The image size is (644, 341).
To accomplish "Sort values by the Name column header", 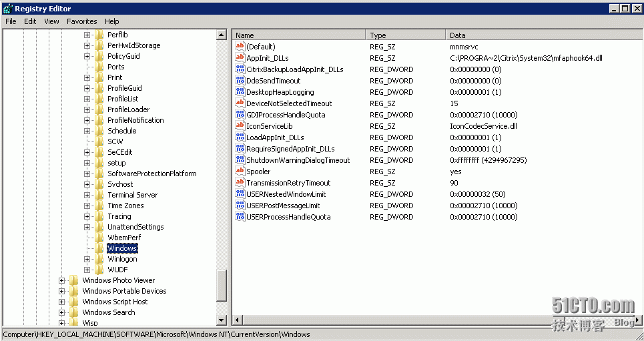I will tap(299, 35).
